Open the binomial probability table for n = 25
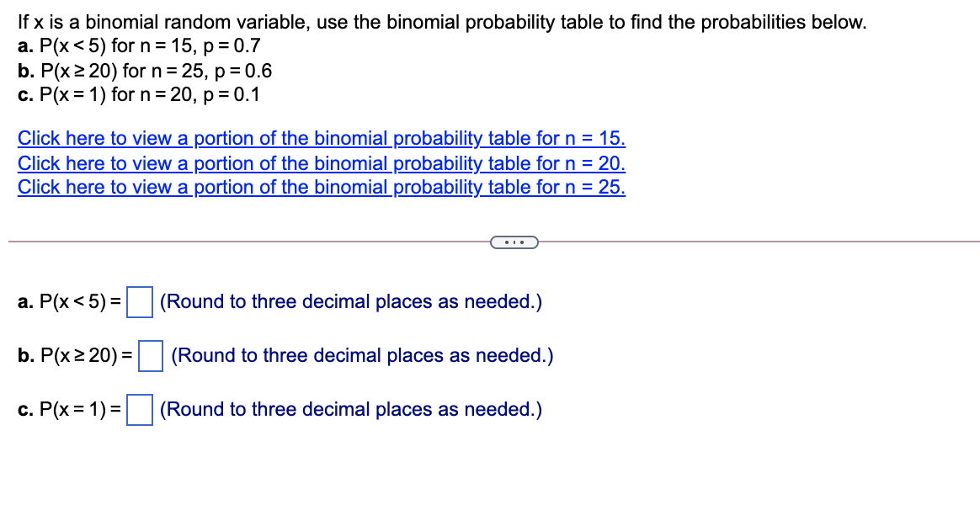Image resolution: width=980 pixels, height=505 pixels. 321,187
